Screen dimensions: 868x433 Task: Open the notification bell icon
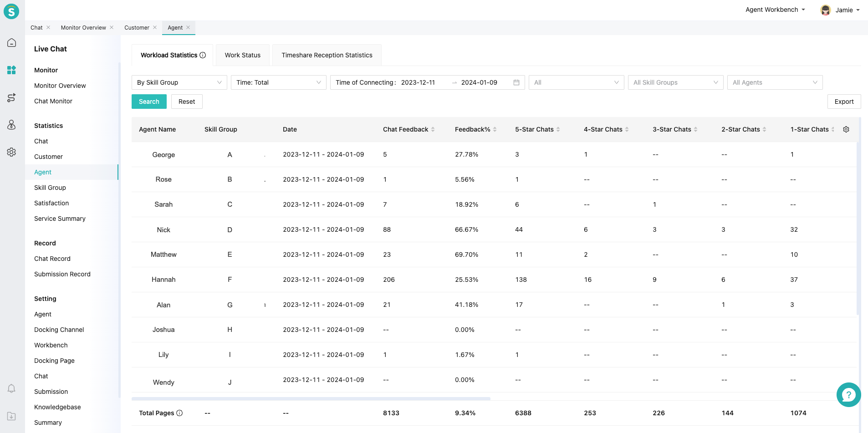[x=12, y=388]
